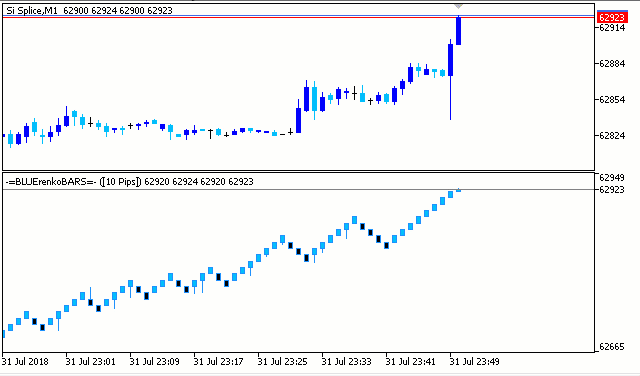The image size is (640, 376).
Task: Click the 31 Jul 23:25 time label
Action: [x=283, y=362]
